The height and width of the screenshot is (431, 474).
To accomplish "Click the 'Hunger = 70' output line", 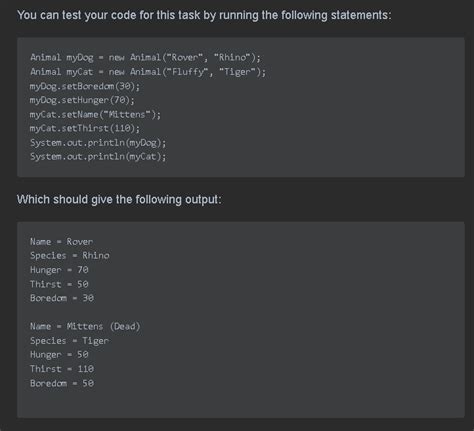I will point(59,270).
